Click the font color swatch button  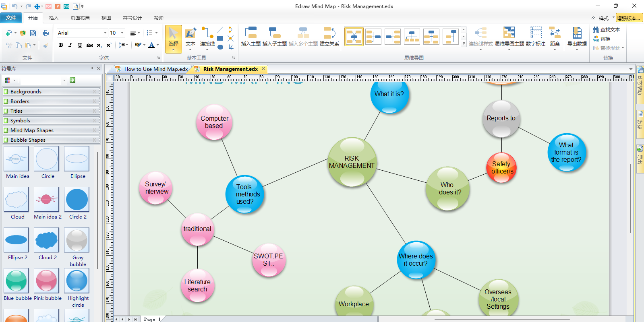151,45
